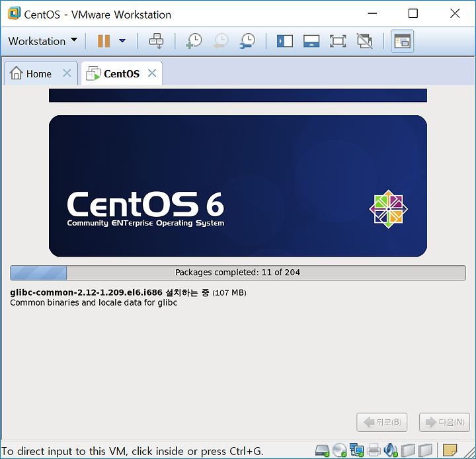
Task: Click the CD/DVD drive status icon
Action: click(x=339, y=450)
